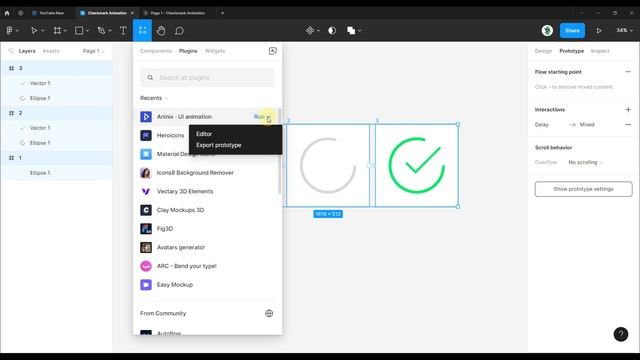The height and width of the screenshot is (360, 640).
Task: Click the search icon in Layers panel
Action: 11,51
